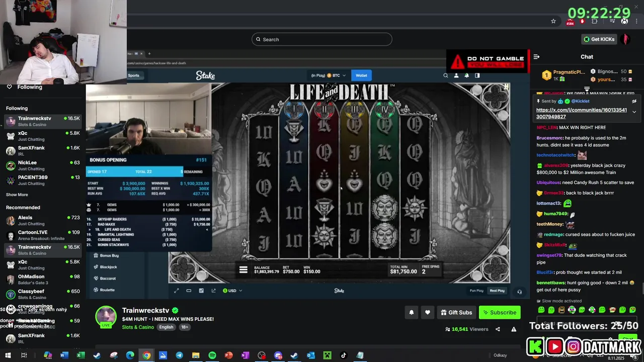Viewport: 644px width, 362px height.
Task: Report stream using the warning triangle icon
Action: pyautogui.click(x=514, y=329)
